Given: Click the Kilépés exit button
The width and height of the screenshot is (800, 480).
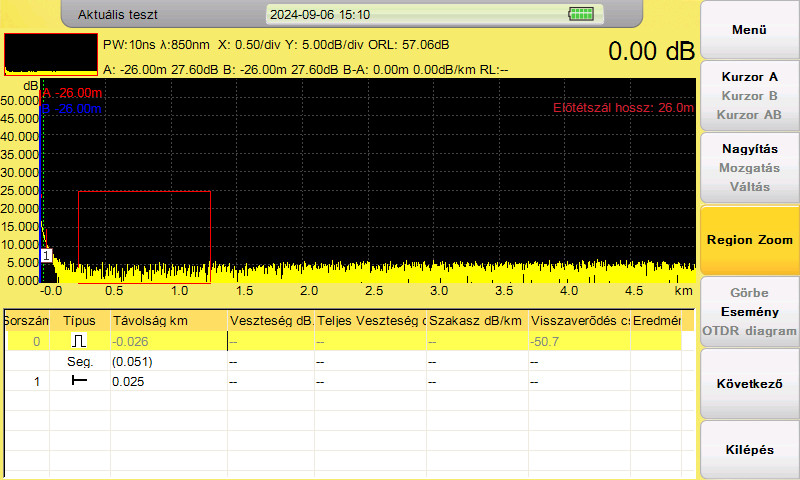Looking at the screenshot, I should click(x=749, y=449).
